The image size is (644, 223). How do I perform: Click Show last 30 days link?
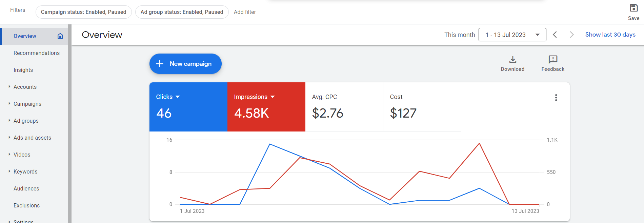610,35
